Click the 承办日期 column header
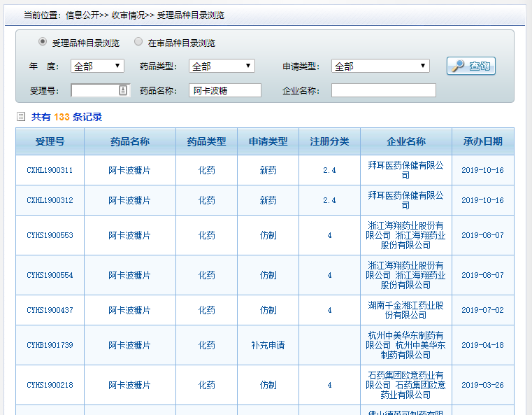The height and width of the screenshot is (415, 532). (x=483, y=141)
